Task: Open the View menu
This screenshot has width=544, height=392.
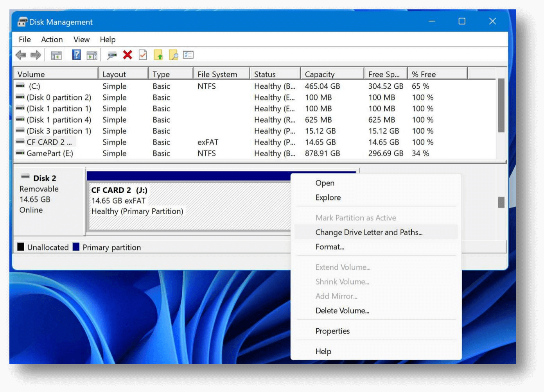Action: coord(81,39)
